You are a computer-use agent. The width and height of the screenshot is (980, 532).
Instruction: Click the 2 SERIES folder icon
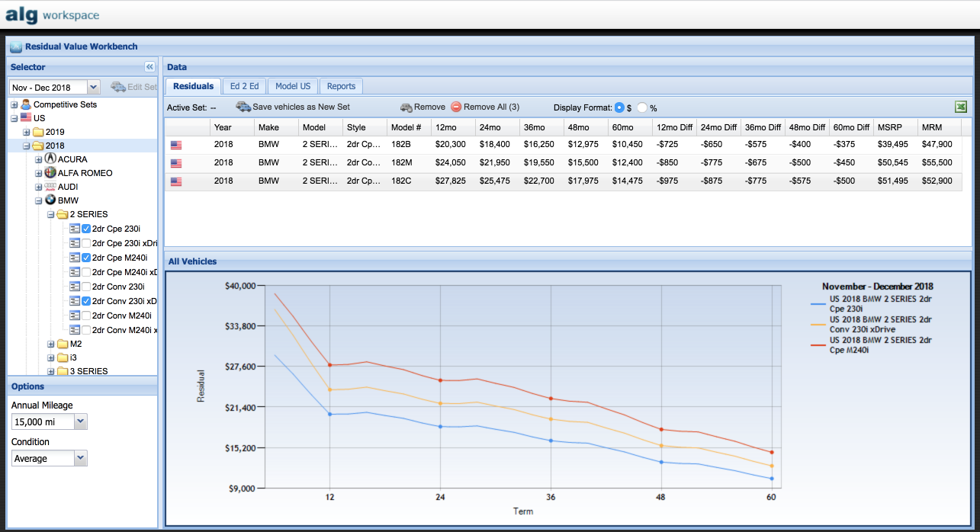(x=63, y=214)
